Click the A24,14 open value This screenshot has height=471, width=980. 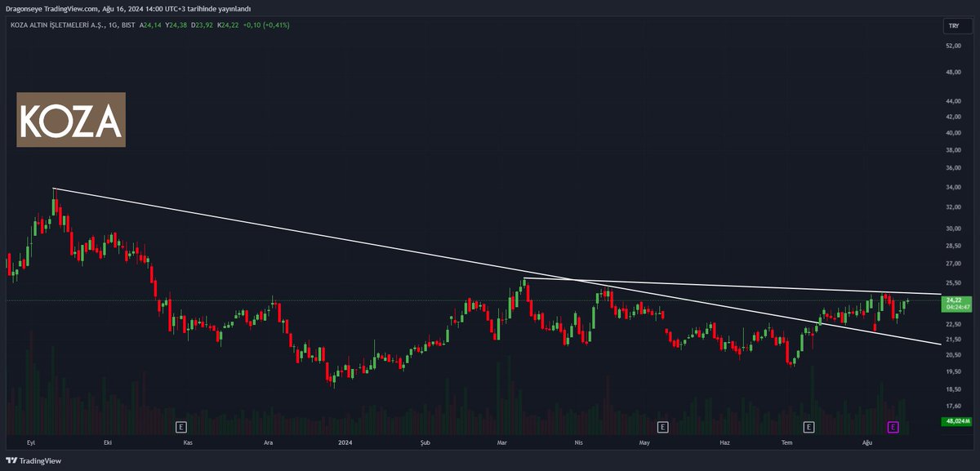(x=150, y=25)
